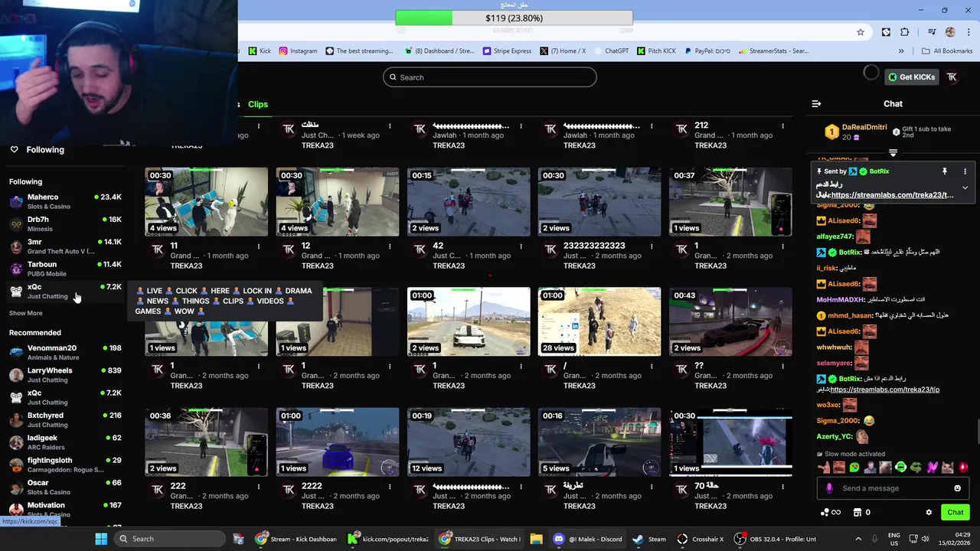Open ChatGPT bookmark
Screen dimensions: 980x551
click(x=610, y=51)
